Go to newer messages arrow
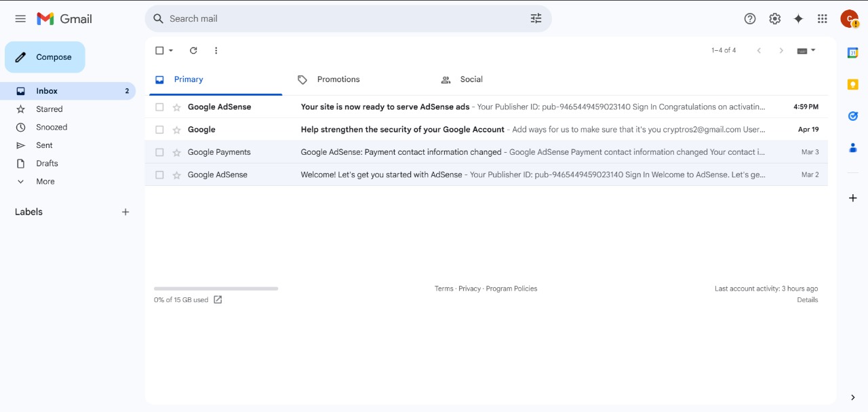Image resolution: width=868 pixels, height=412 pixels. point(759,50)
